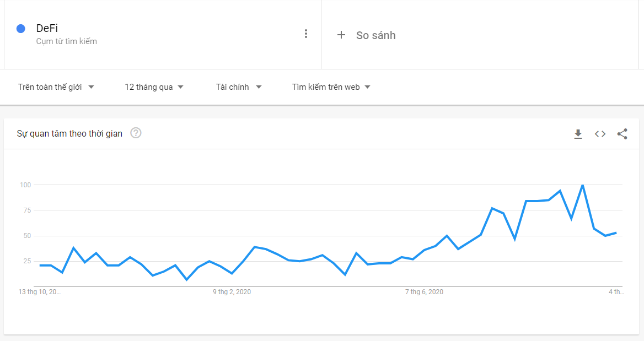This screenshot has height=341, width=644.
Task: Open the embed code icon
Action: [600, 134]
